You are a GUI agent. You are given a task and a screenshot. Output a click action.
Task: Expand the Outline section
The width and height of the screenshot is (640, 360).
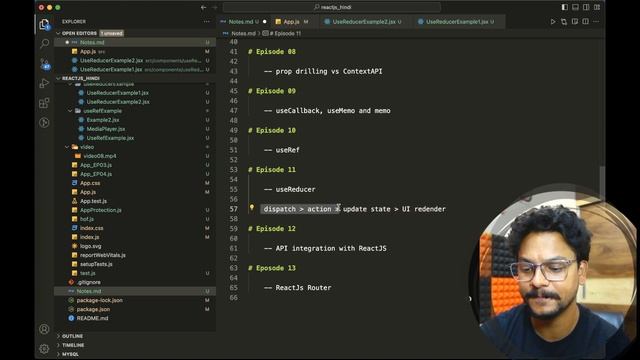point(72,336)
